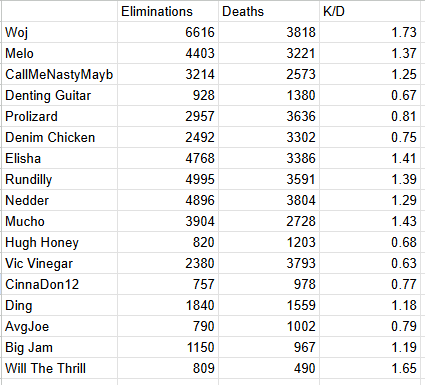This screenshot has width=425, height=385.
Task: Select CinnaDon12's K/D value 0.77
Action: (x=370, y=284)
